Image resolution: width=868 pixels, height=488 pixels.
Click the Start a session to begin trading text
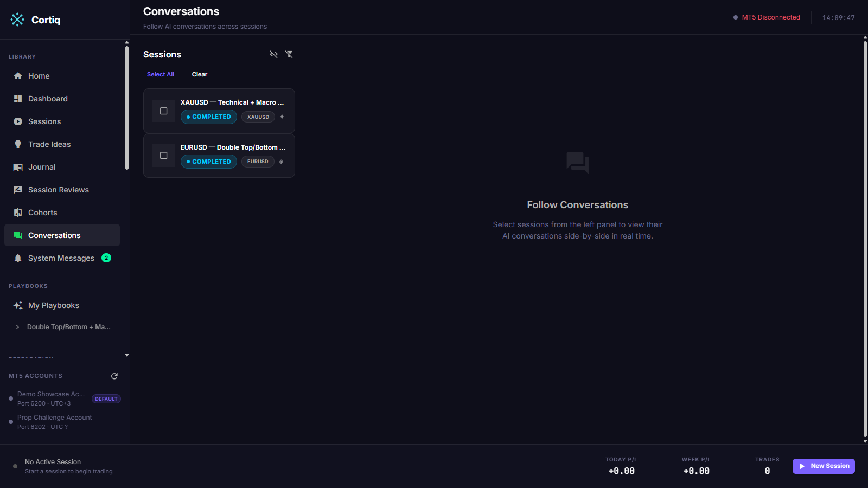tap(69, 471)
